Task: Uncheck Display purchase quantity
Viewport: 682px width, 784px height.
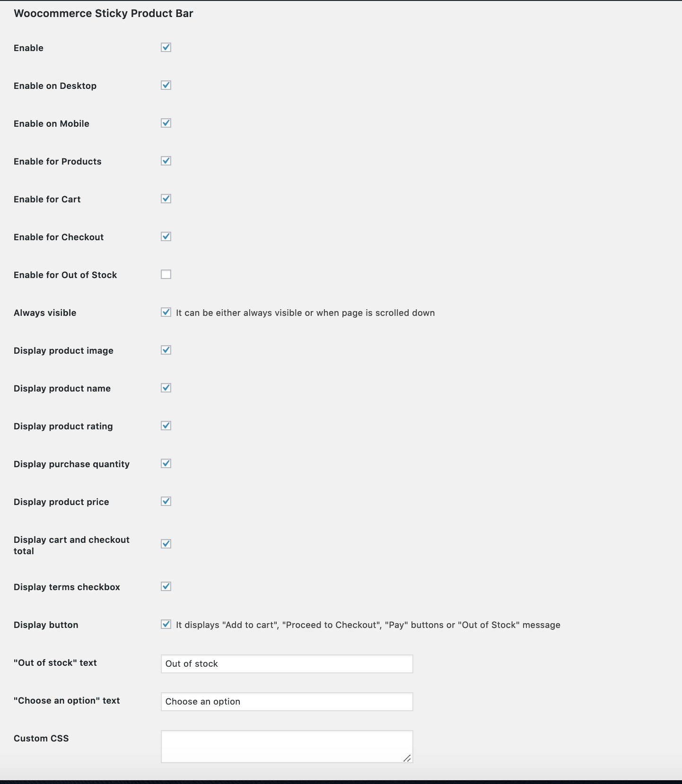Action: 166,463
